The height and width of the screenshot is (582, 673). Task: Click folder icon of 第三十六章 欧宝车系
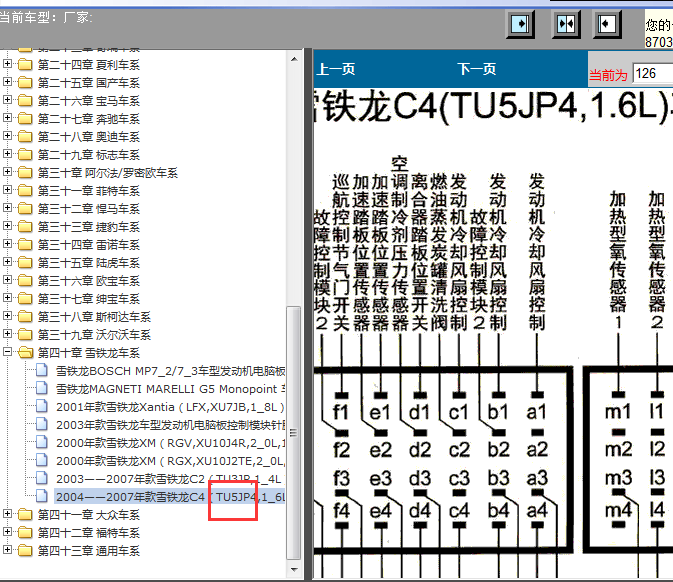[25, 281]
